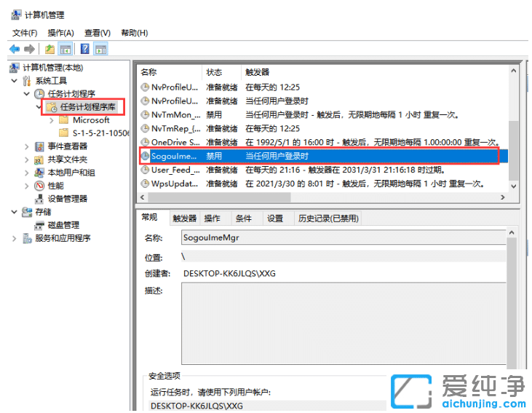Click the clock icon of User_Feed task

pyautogui.click(x=145, y=170)
